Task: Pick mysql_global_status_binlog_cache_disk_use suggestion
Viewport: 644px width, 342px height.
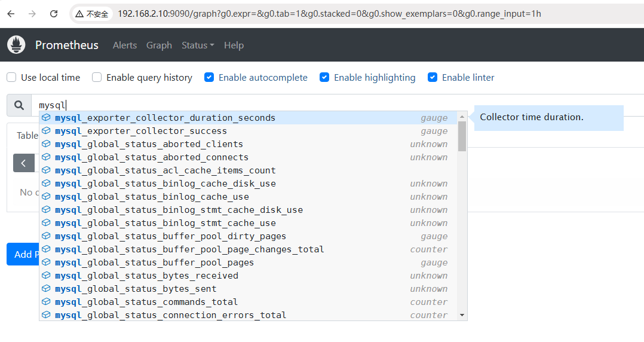Action: pos(248,184)
